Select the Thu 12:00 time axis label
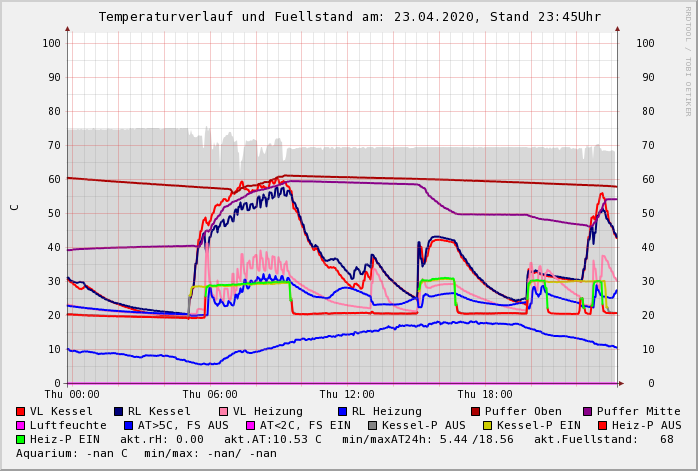This screenshot has height=471, width=698. (347, 395)
